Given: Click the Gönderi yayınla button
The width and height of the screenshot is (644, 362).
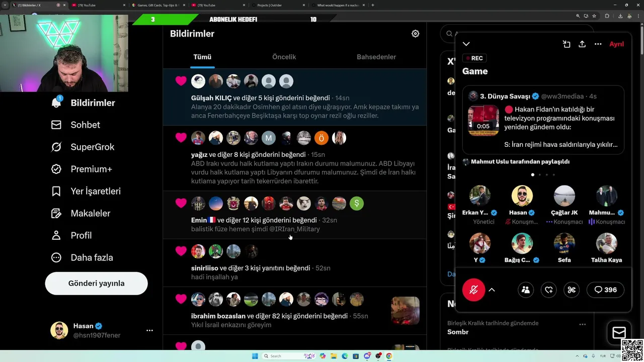Looking at the screenshot, I should [96, 284].
